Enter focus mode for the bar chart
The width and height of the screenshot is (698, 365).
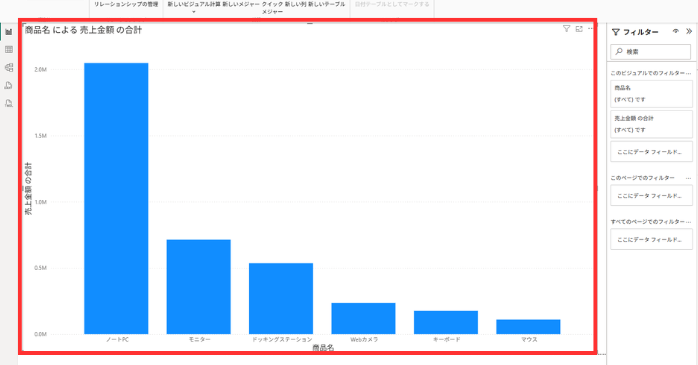pos(579,28)
